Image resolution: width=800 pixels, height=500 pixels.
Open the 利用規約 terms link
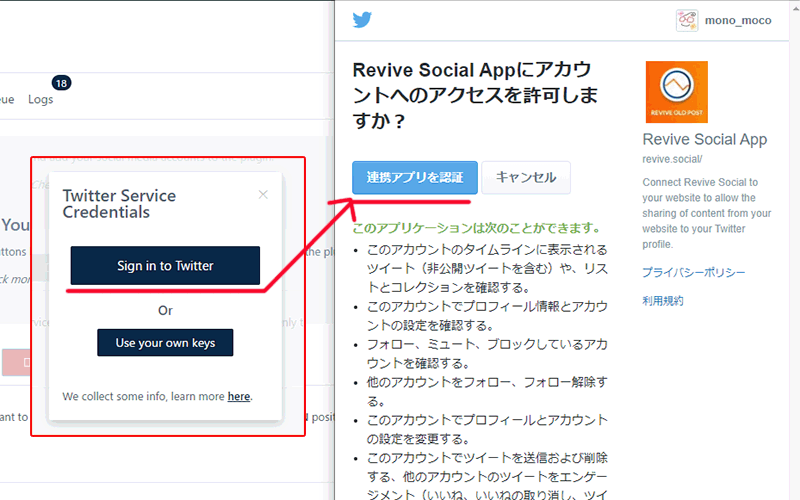tap(663, 301)
